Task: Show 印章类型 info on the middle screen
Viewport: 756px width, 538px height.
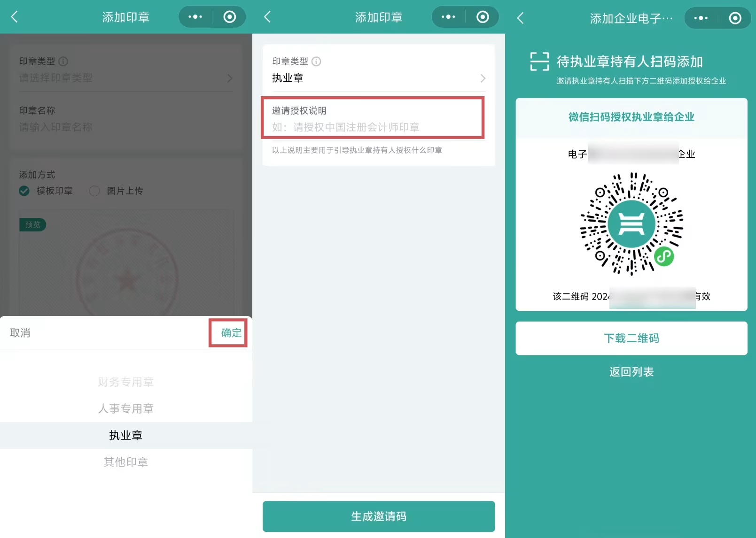Action: pyautogui.click(x=316, y=61)
